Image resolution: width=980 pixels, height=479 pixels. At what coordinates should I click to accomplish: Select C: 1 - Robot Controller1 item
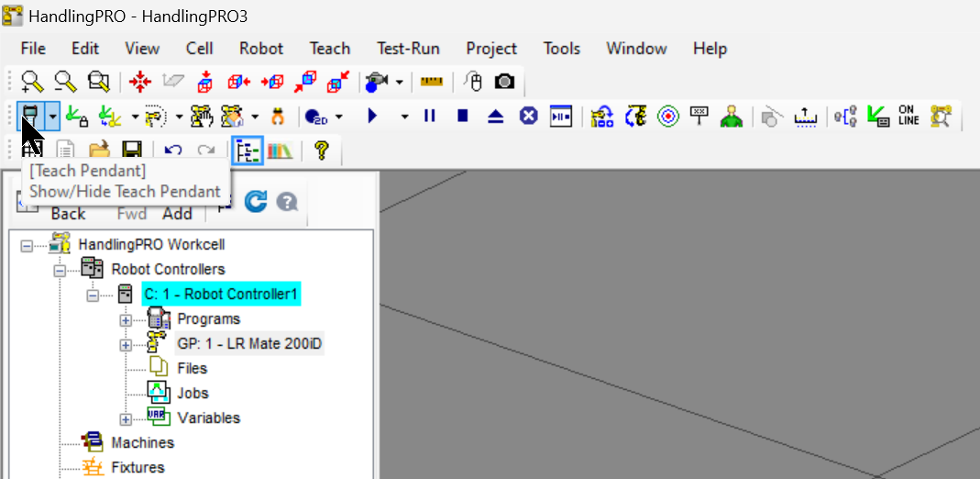(221, 294)
